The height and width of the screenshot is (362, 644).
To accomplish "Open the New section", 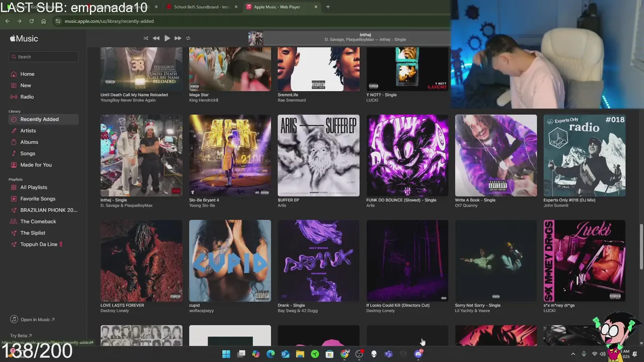I will click(26, 85).
